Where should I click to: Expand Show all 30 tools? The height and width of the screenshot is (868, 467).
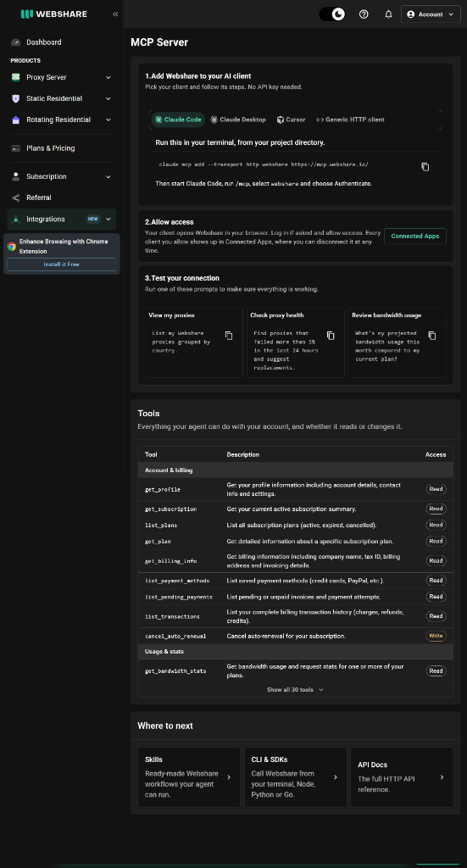[295, 690]
